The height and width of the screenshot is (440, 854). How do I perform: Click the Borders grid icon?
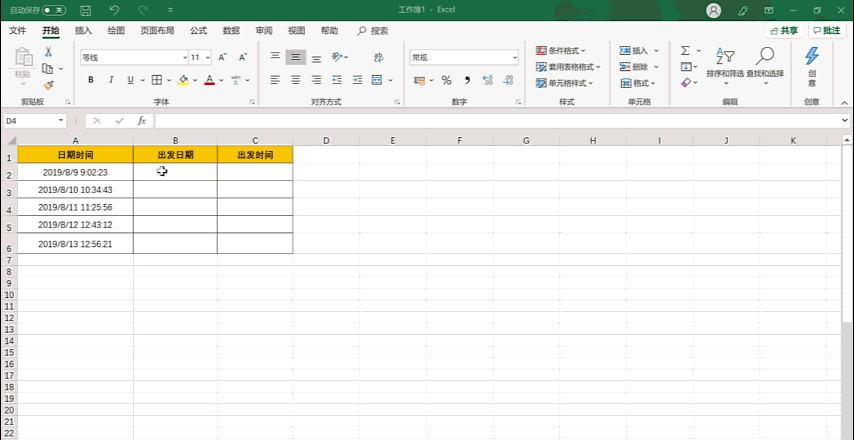(x=157, y=80)
